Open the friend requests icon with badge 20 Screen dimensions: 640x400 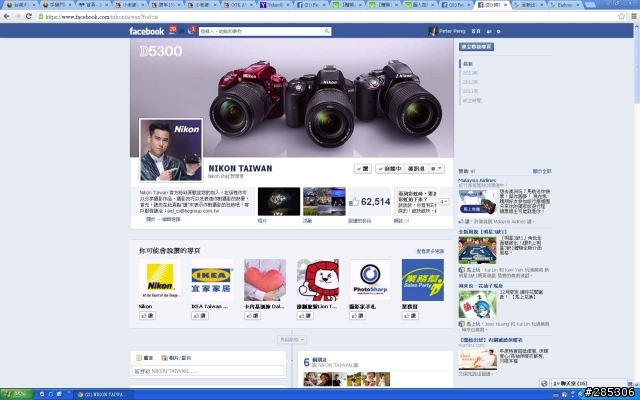(x=172, y=31)
